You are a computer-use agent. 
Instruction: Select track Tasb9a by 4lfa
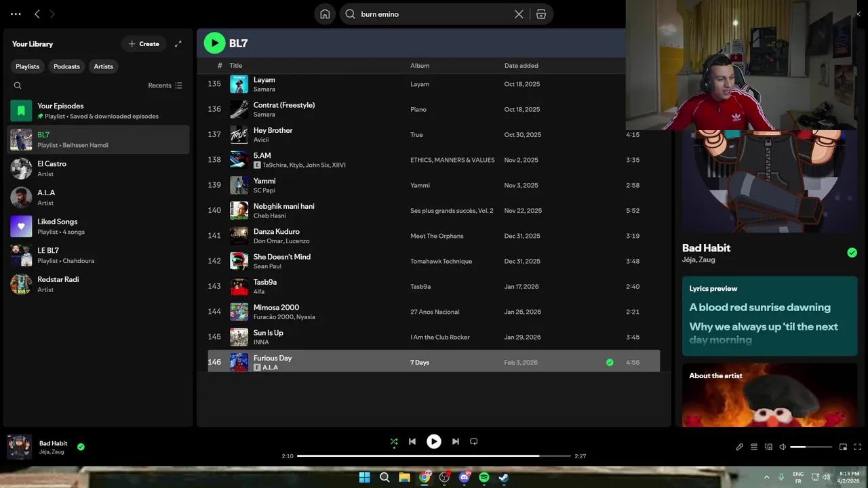click(433, 286)
